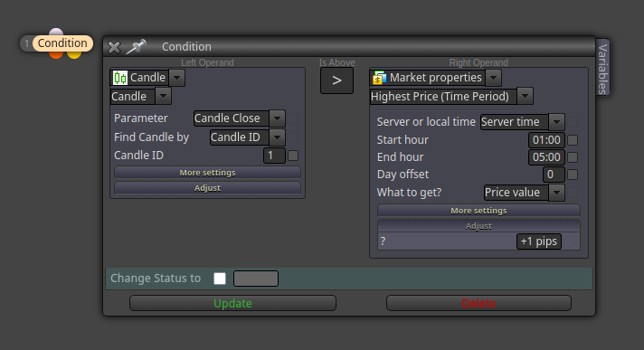This screenshot has width=644, height=350.
Task: Pin the Condition panel with pushpin icon
Action: (x=136, y=46)
